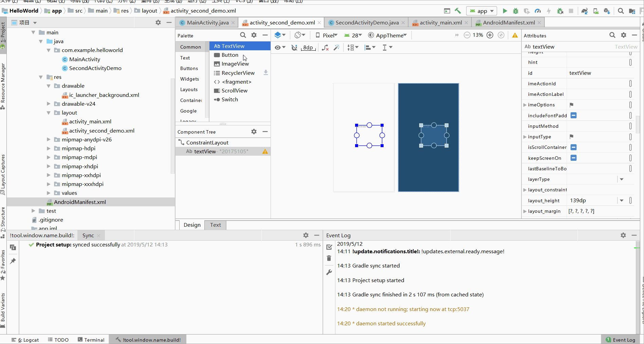Image resolution: width=644 pixels, height=344 pixels.
Task: Toggle the includeFontPadding checkbox
Action: [573, 116]
